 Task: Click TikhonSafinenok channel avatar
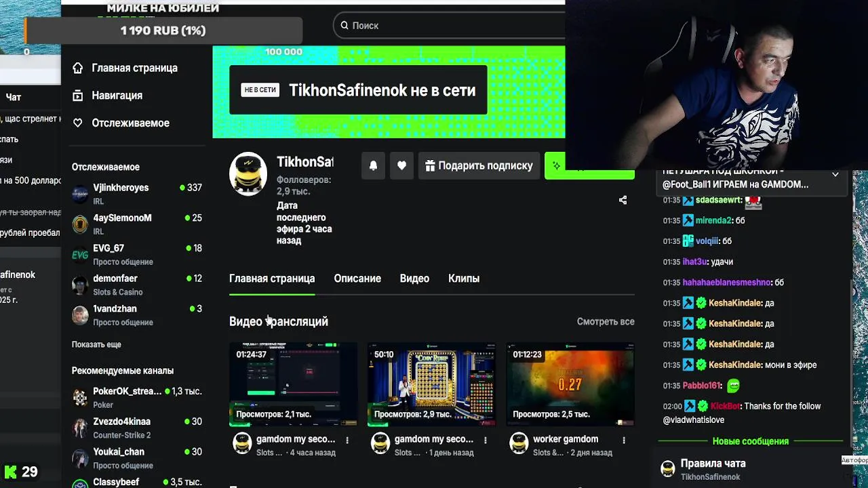point(248,174)
